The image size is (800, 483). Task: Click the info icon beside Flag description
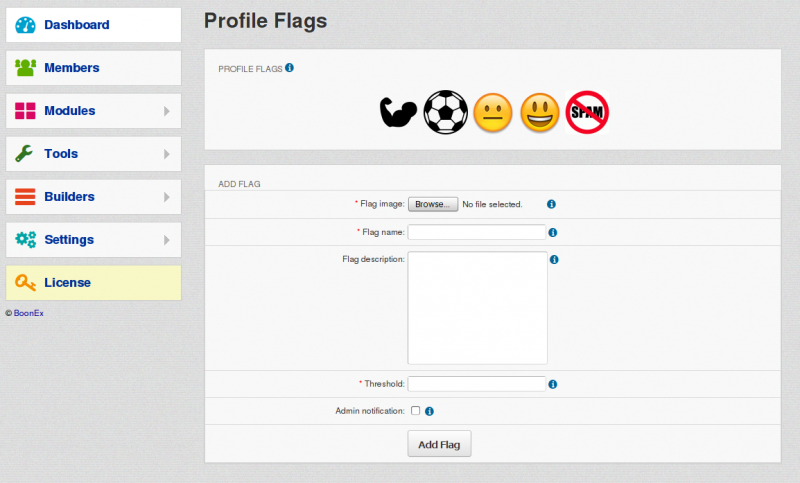[x=554, y=260]
